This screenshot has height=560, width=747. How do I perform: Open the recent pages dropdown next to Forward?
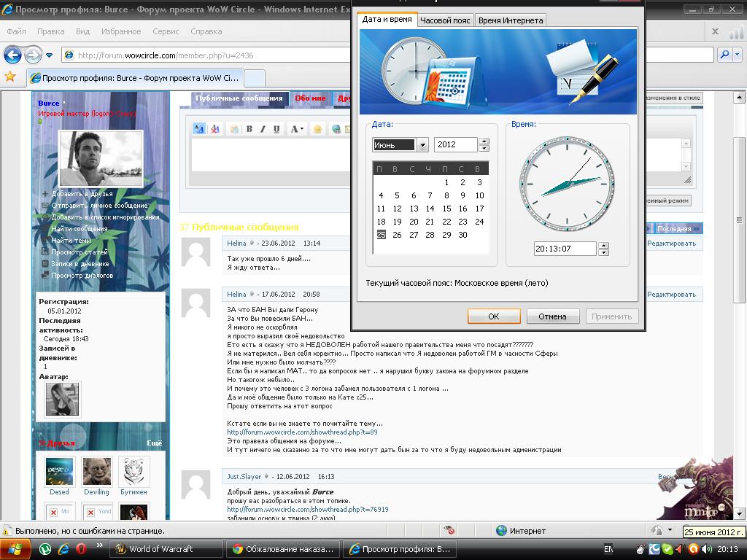click(x=49, y=55)
